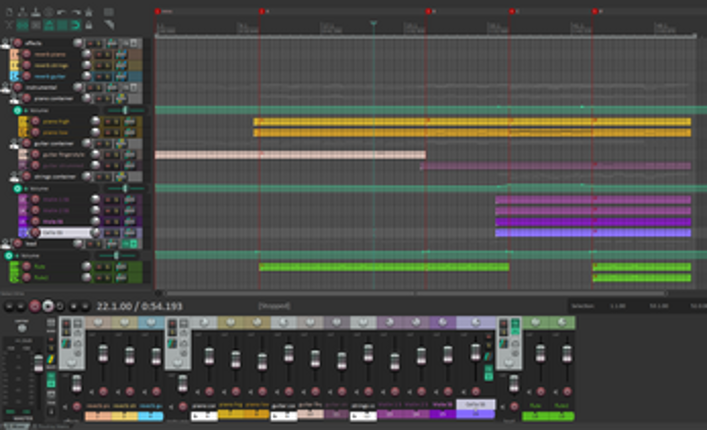Collapse the effects folder track

pos(5,43)
